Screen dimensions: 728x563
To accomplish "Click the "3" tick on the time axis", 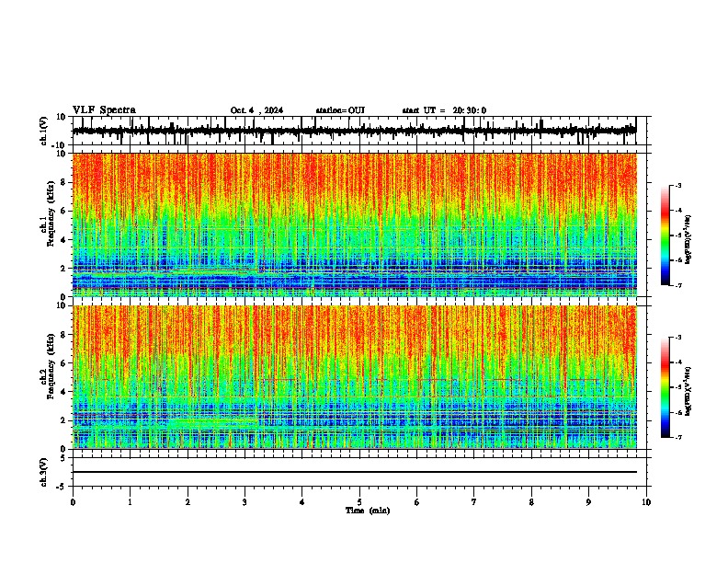I will coord(245,502).
